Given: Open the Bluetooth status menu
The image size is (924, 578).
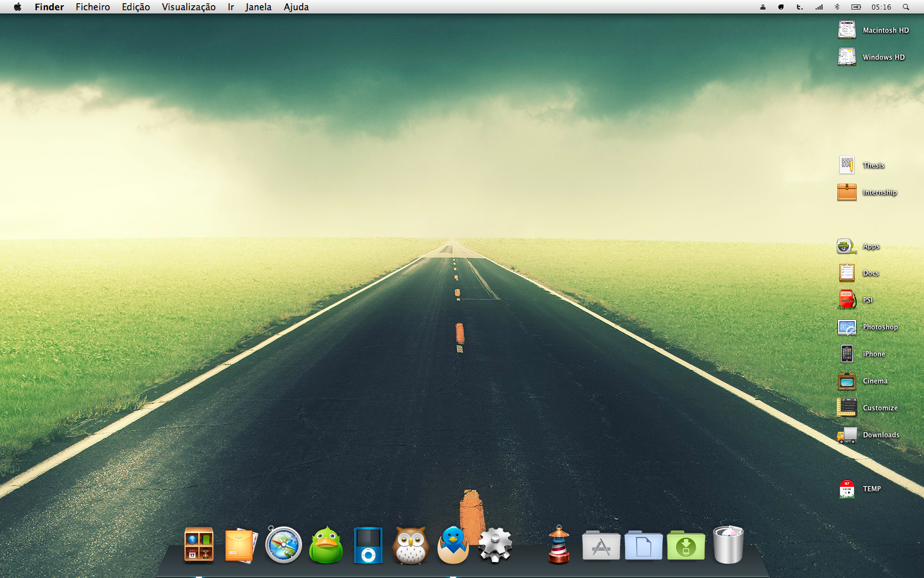Looking at the screenshot, I should pos(837,7).
